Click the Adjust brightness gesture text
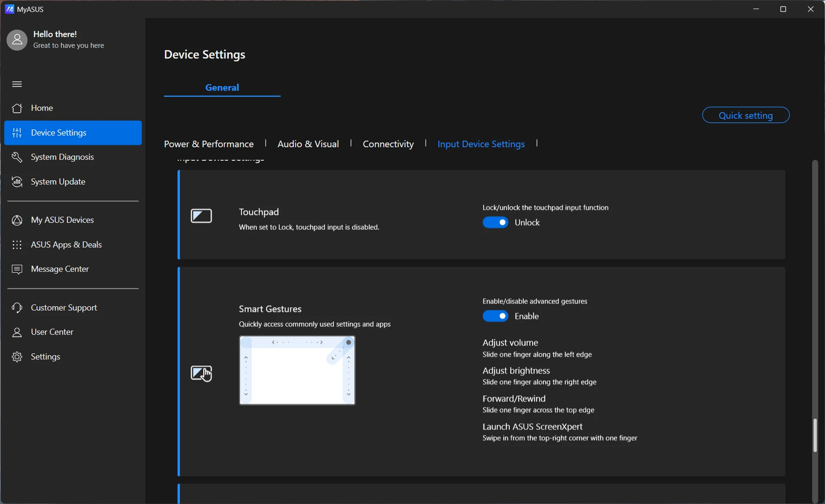This screenshot has width=825, height=504. click(516, 370)
